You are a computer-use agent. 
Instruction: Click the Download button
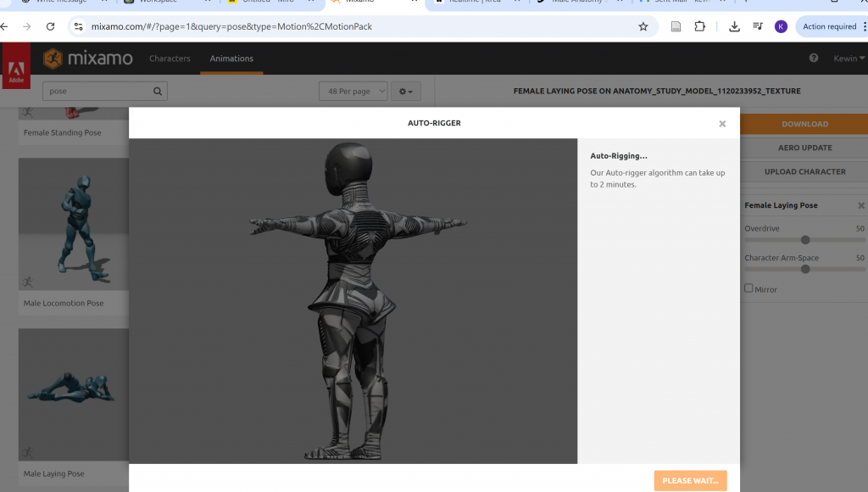tap(804, 124)
